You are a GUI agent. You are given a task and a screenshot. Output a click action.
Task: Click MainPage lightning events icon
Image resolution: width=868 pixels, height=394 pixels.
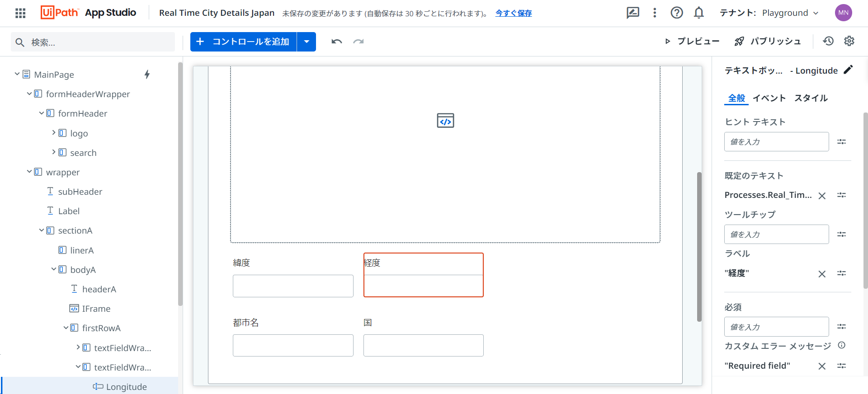tap(147, 75)
